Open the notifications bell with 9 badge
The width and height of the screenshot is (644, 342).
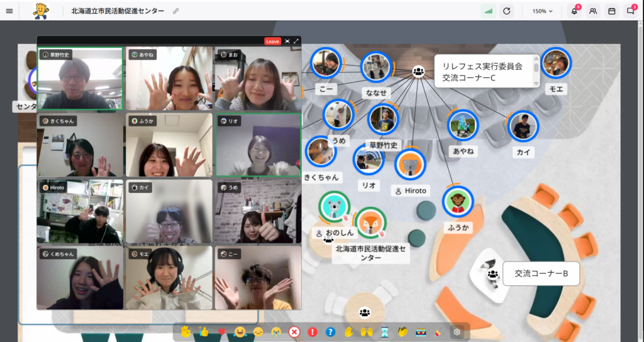click(574, 11)
